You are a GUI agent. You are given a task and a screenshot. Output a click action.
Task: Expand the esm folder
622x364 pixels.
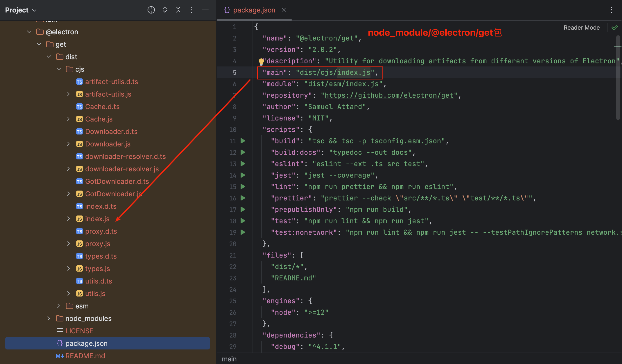click(x=59, y=306)
